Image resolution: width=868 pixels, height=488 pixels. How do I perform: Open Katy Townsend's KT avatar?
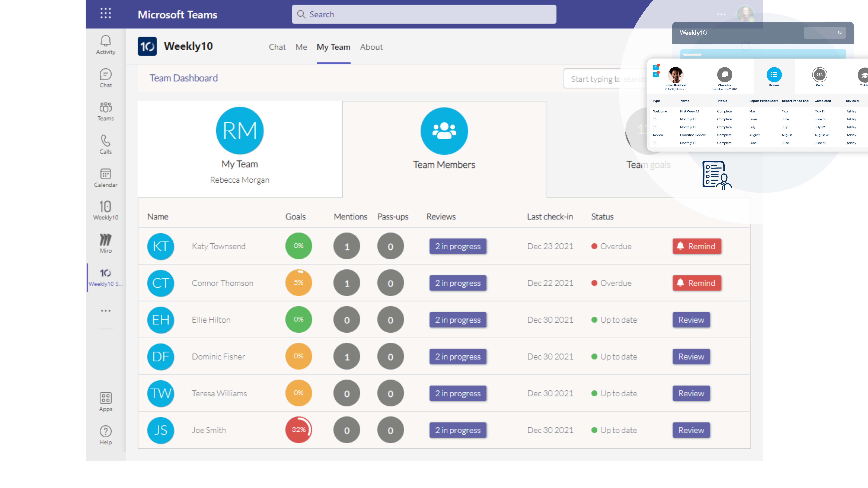(161, 247)
